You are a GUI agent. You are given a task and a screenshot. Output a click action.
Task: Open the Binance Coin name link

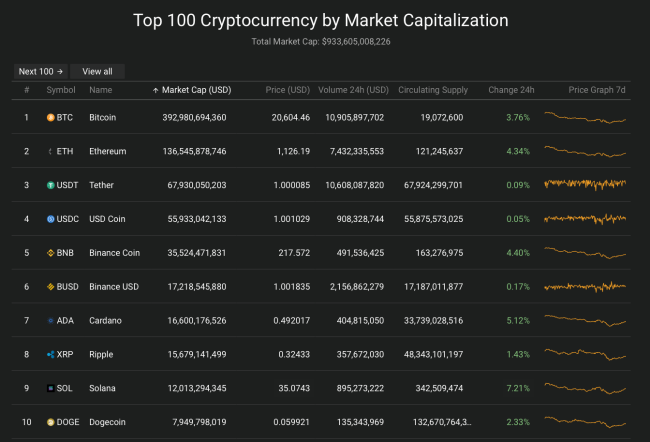114,253
